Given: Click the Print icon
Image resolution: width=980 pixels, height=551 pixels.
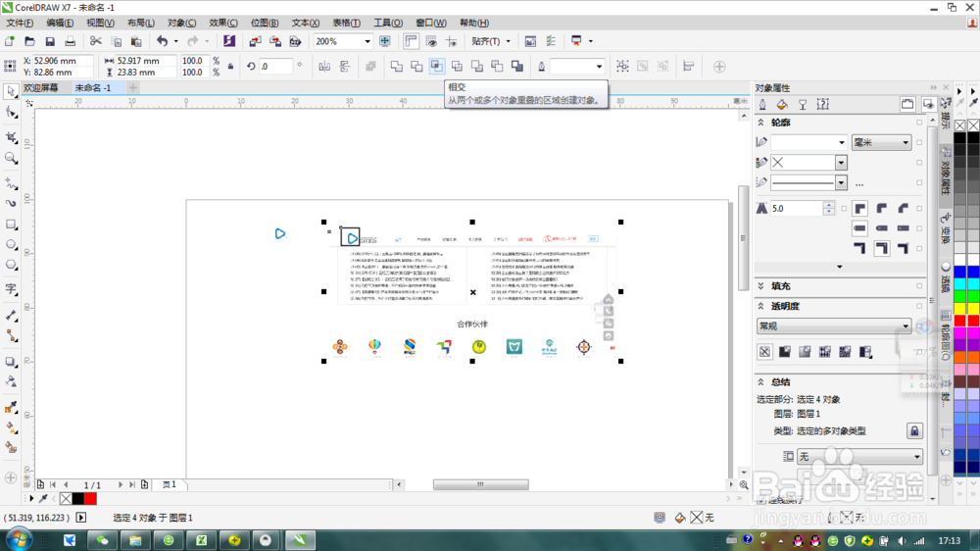Looking at the screenshot, I should (x=70, y=41).
